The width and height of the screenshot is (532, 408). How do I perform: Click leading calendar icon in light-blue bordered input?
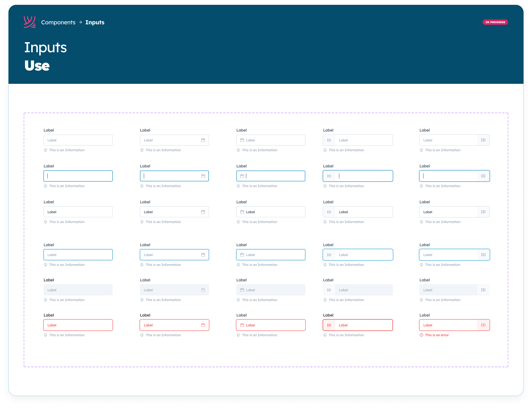242,255
